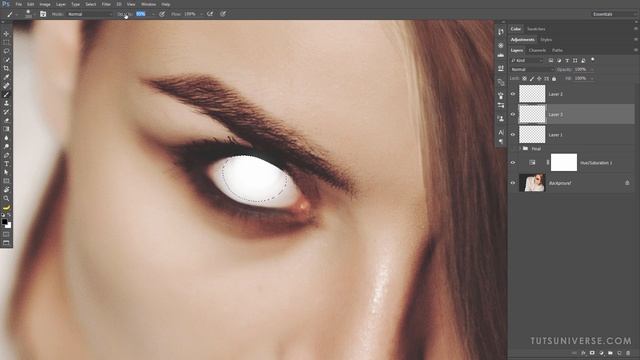
Task: Toggle layer filtering on/off switch
Action: click(593, 60)
